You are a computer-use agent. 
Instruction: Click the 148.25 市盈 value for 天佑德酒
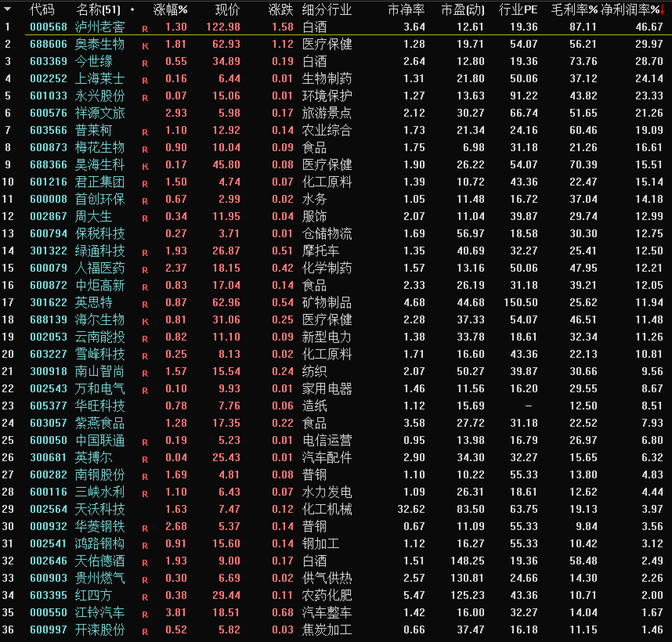coord(467,561)
